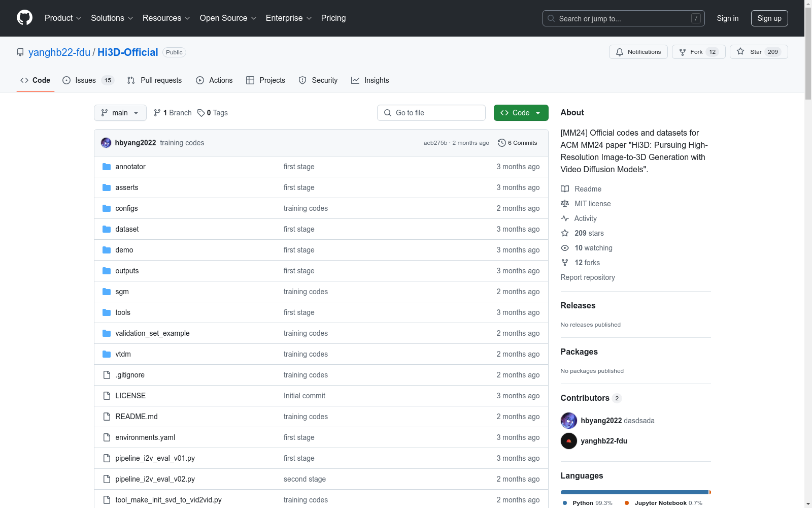Click the tools folder icon
812x508 pixels.
coord(107,312)
